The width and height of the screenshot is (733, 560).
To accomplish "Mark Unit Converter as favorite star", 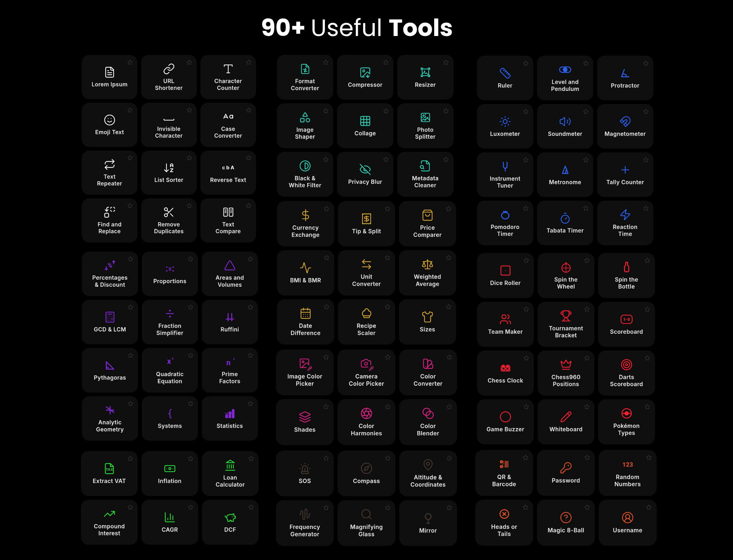I will (x=387, y=258).
